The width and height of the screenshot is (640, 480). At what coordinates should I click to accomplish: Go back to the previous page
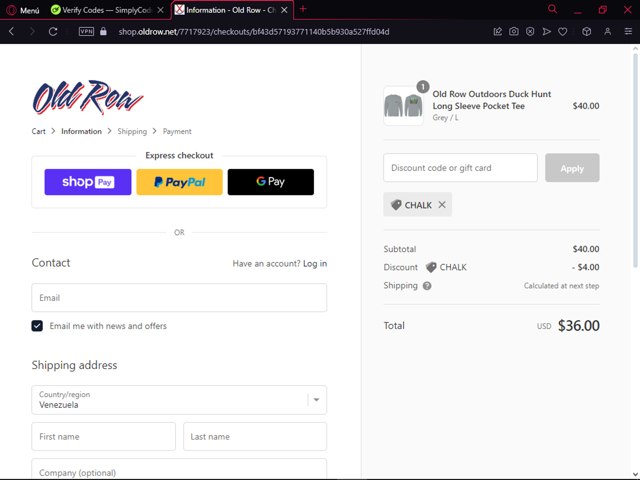[x=11, y=31]
